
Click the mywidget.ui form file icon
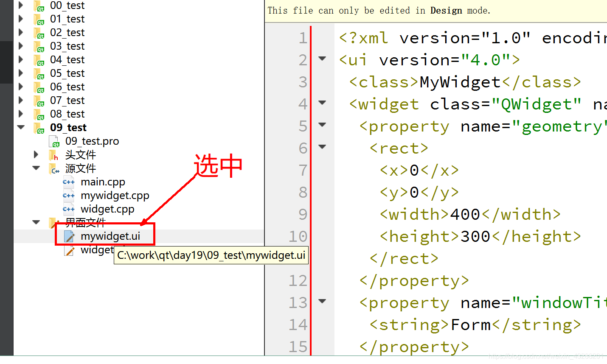pyautogui.click(x=70, y=236)
